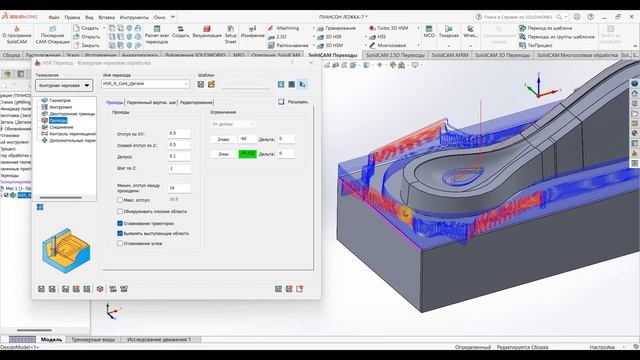Open Файл menu
The width and height of the screenshot is (640, 360).
tap(54, 18)
